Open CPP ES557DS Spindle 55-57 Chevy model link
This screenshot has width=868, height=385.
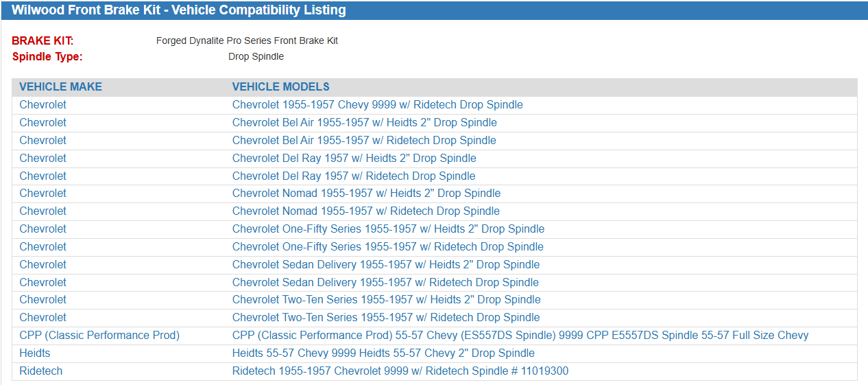(520, 336)
